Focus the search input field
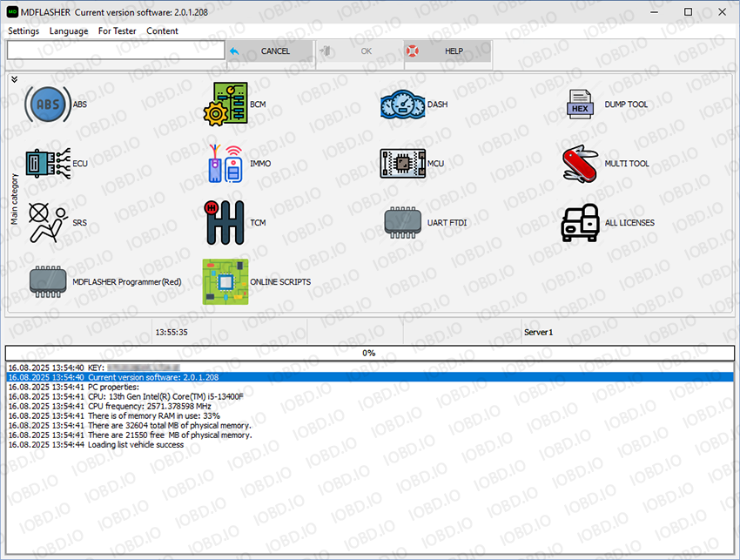Image resolution: width=740 pixels, height=560 pixels. coord(116,51)
